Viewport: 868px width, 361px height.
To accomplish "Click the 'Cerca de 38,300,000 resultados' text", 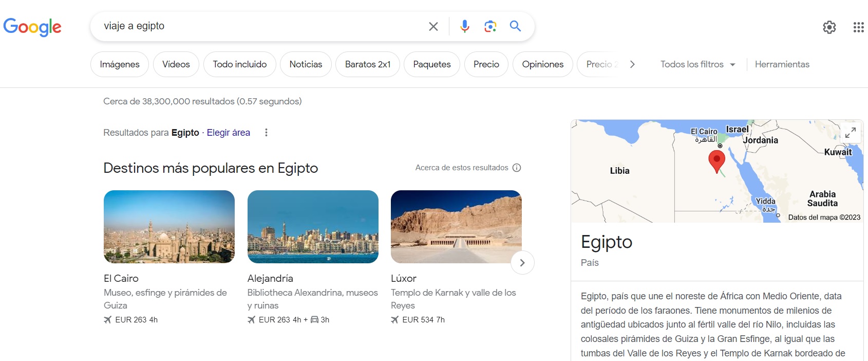I will point(202,101).
